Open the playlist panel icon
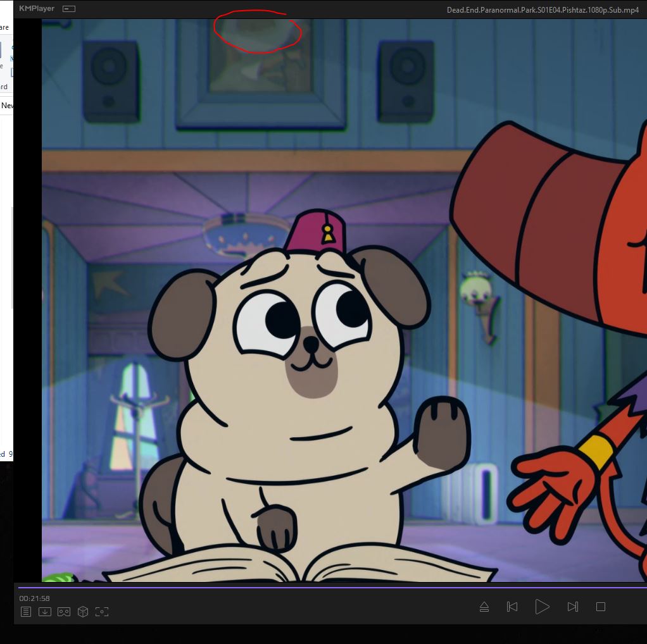The image size is (647, 644). [x=25, y=612]
